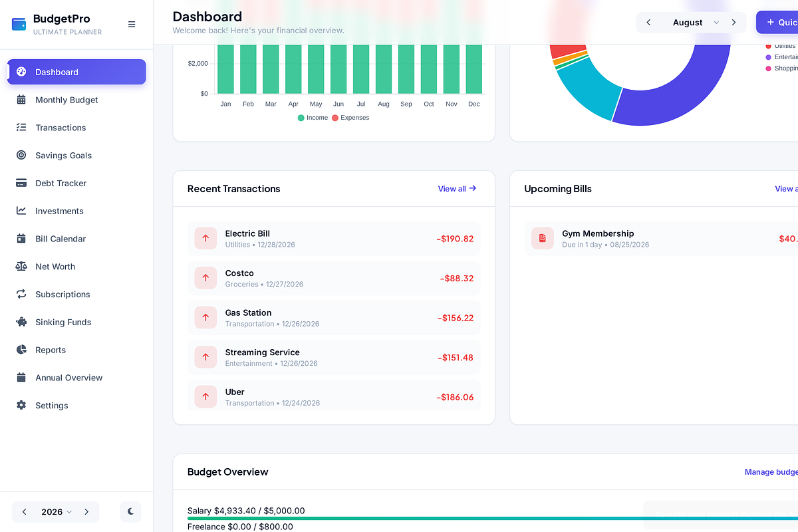Screen dimensions: 798x532
Task: Open the August month dropdown
Action: (695, 23)
